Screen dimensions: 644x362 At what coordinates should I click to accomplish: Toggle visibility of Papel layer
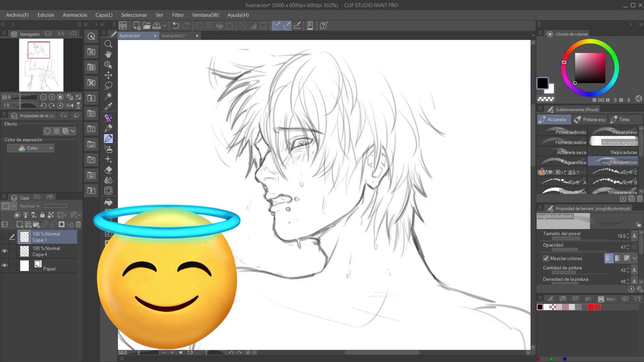(5, 265)
